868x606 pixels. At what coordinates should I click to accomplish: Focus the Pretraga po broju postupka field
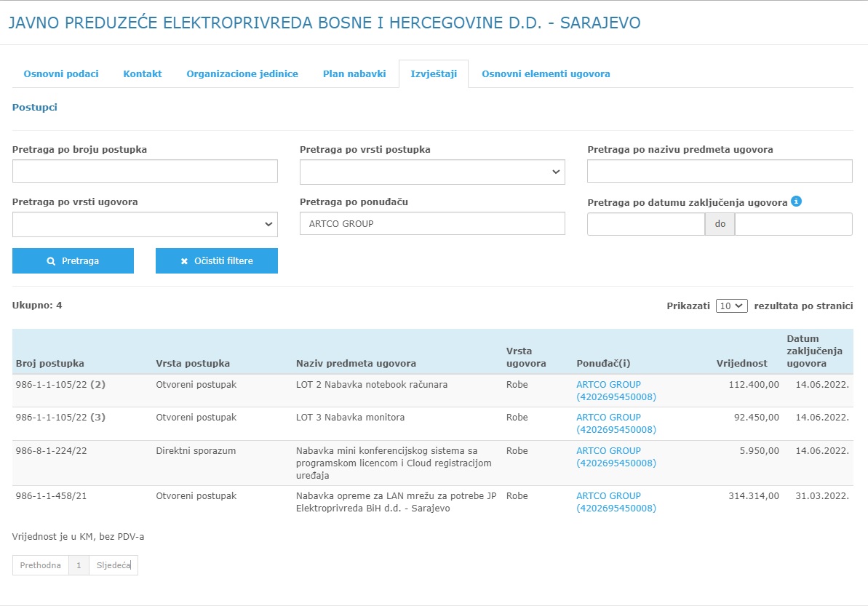pyautogui.click(x=145, y=171)
